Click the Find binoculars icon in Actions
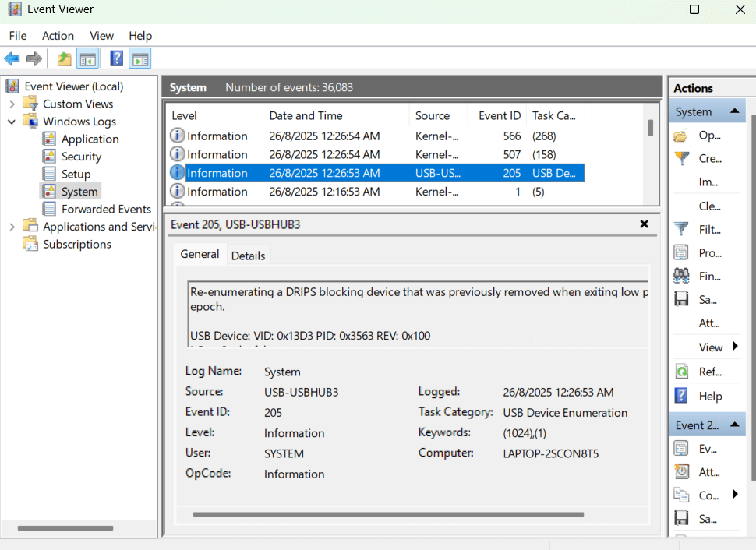Screen dimensions: 756x550 coord(681,276)
